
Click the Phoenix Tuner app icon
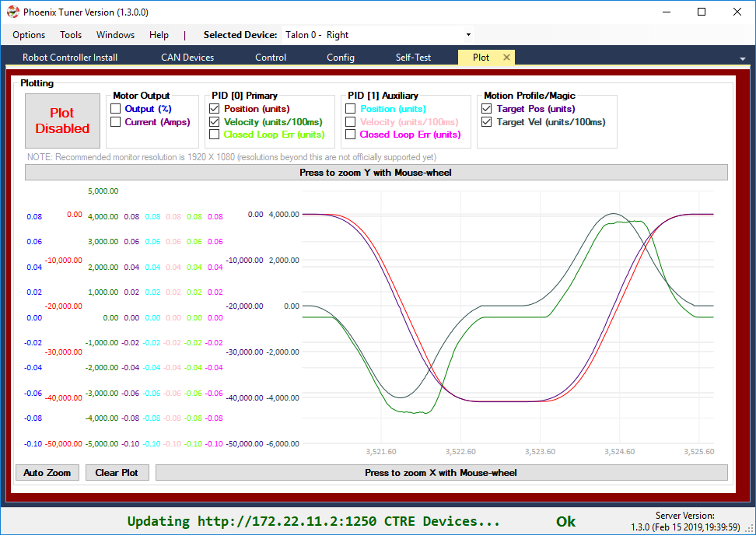13,12
